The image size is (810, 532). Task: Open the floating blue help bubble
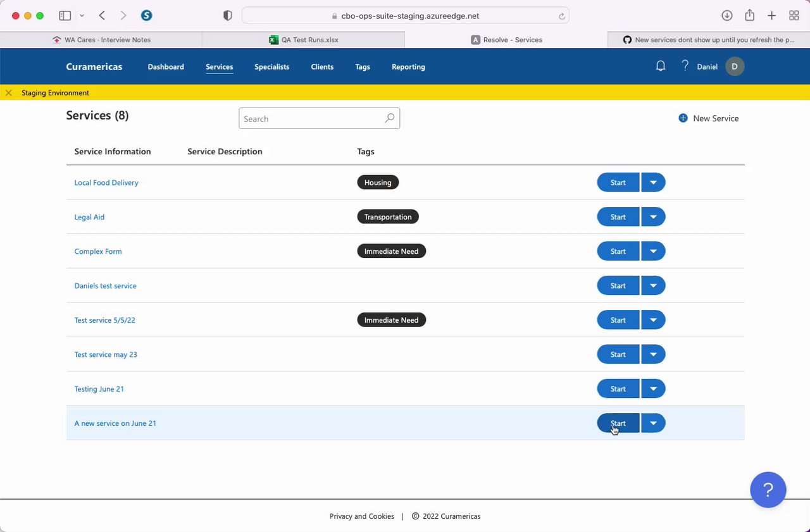[x=768, y=490]
